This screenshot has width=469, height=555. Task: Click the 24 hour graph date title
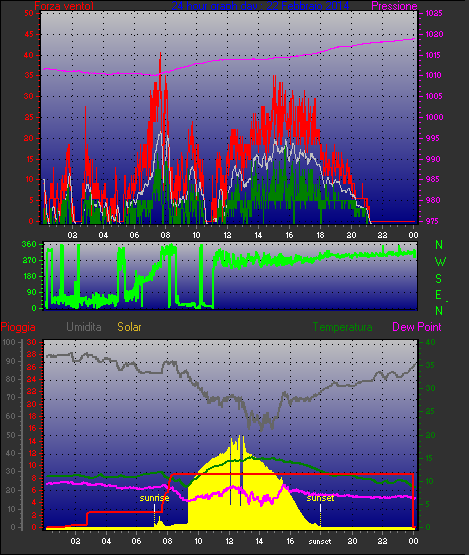[260, 6]
